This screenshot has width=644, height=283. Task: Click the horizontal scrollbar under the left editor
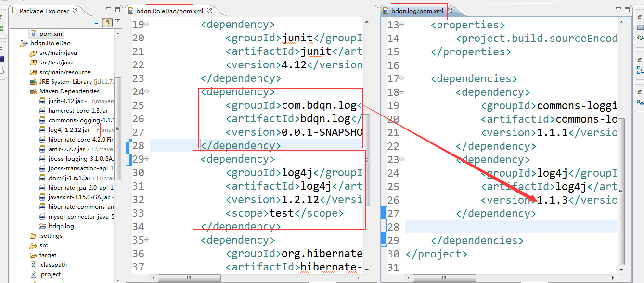click(189, 278)
